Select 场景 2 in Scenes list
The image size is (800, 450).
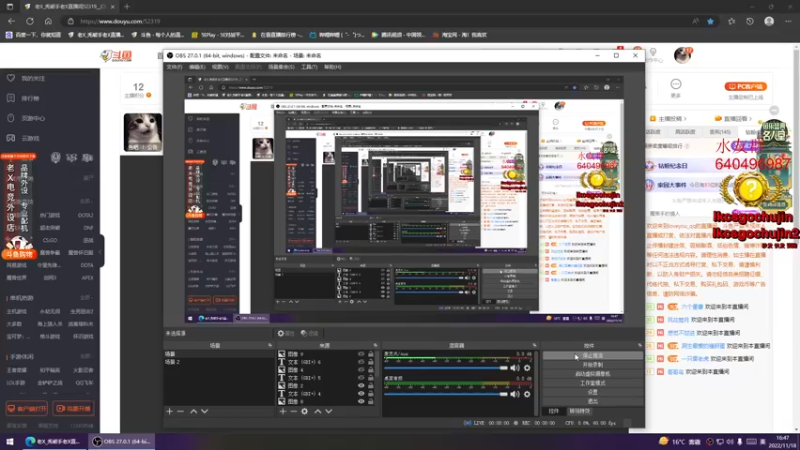pyautogui.click(x=219, y=362)
